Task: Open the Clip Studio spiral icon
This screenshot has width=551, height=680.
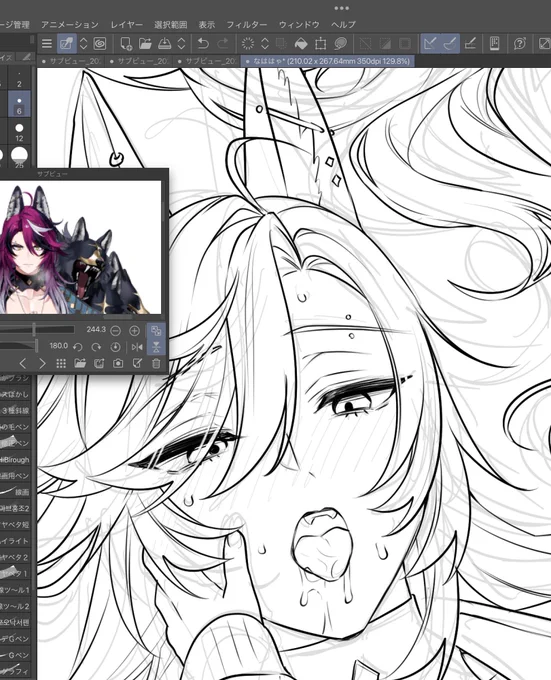Action: click(100, 43)
